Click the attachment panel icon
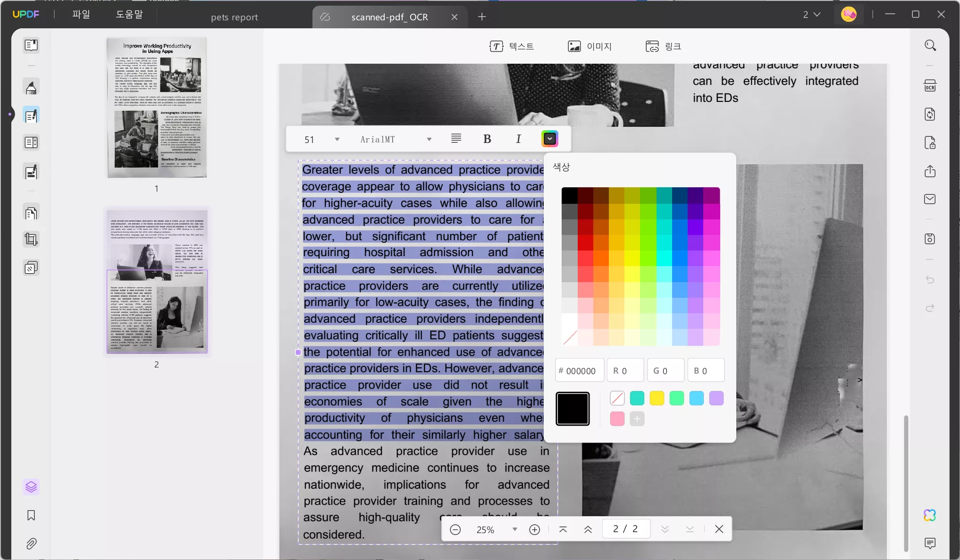Image resolution: width=960 pixels, height=560 pixels. (x=31, y=543)
